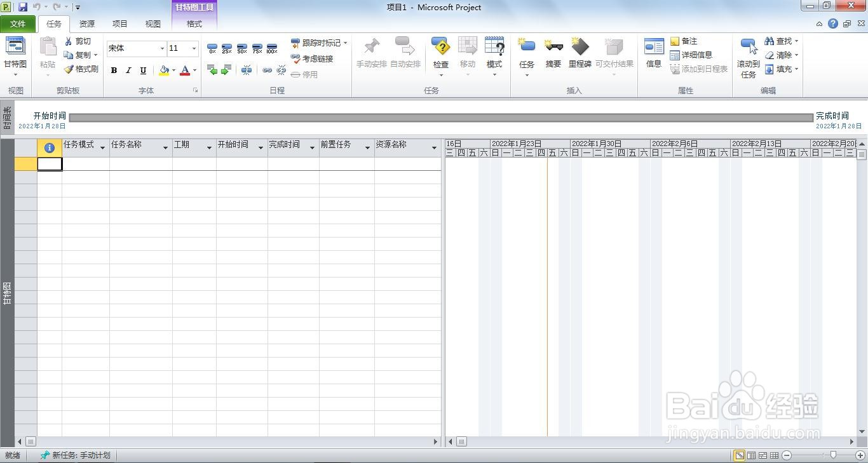Open the font size 11 dropdown

194,48
